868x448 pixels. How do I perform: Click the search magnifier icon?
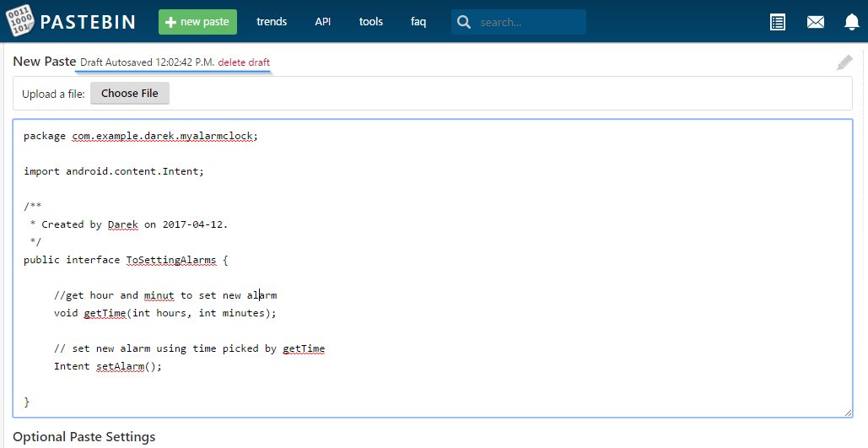pos(464,22)
